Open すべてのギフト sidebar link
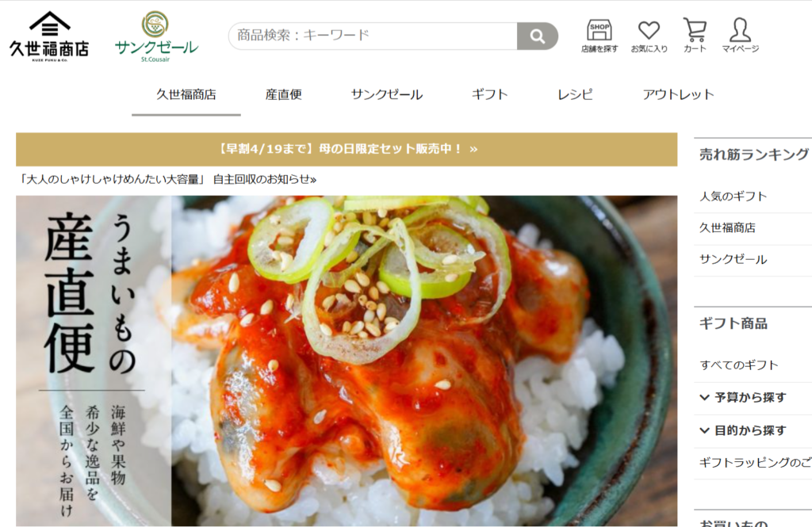812x527 pixels. (x=738, y=365)
